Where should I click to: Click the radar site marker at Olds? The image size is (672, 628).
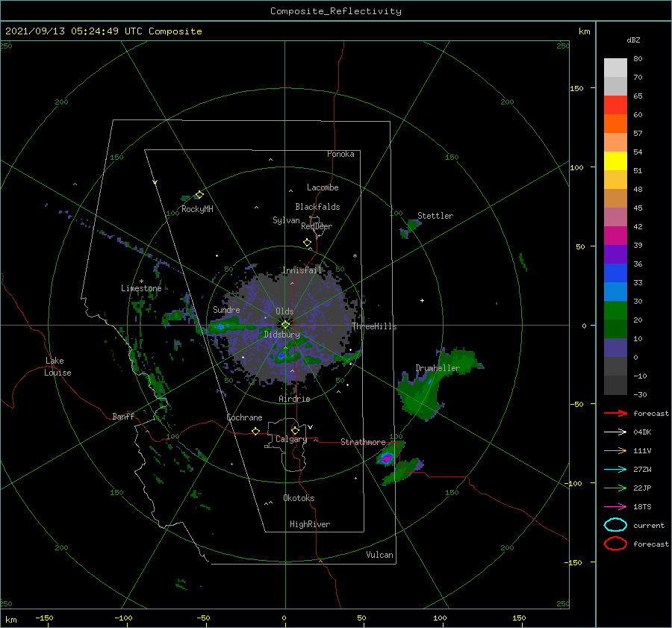pyautogui.click(x=285, y=325)
